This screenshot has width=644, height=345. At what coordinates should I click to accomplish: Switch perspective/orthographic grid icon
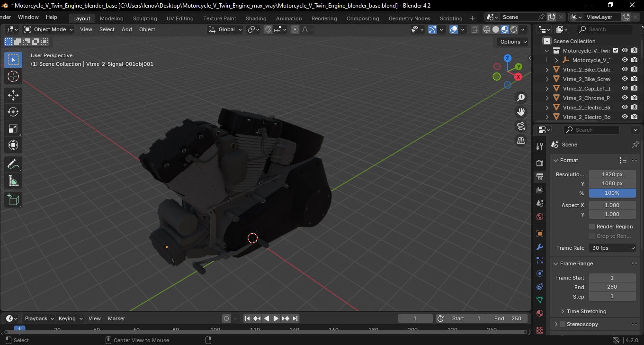[x=521, y=141]
